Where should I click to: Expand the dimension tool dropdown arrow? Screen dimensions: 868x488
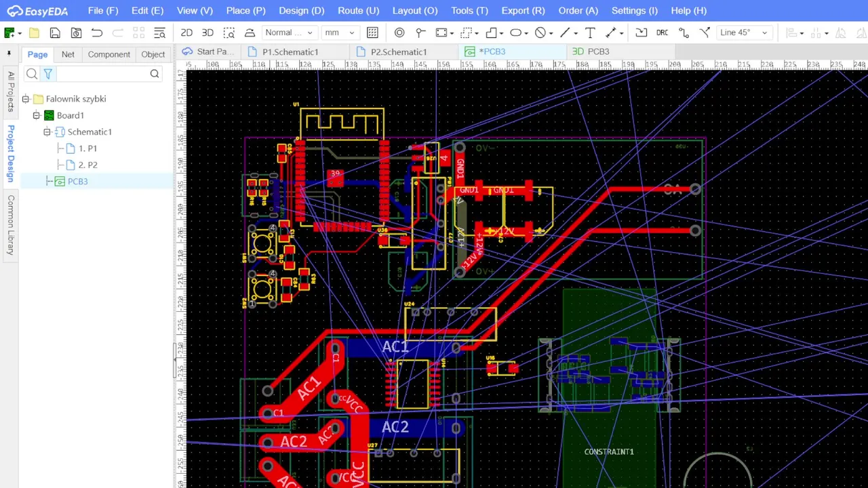pyautogui.click(x=622, y=33)
